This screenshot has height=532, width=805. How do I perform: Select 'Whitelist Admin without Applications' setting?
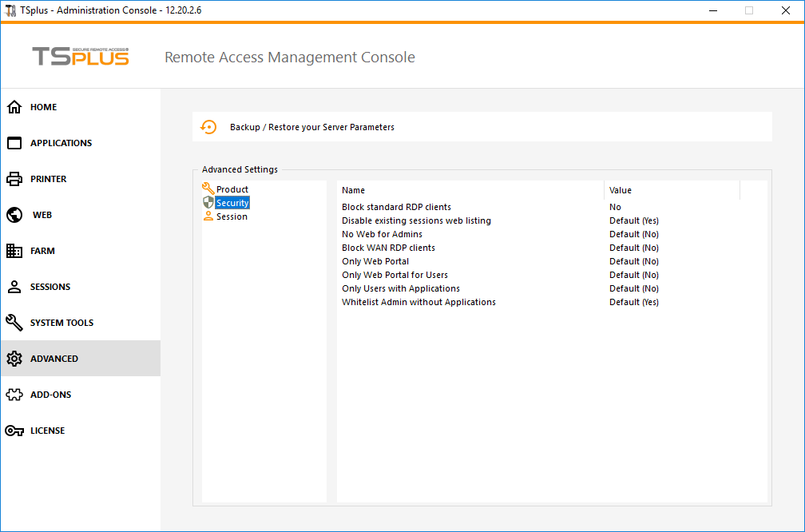pyautogui.click(x=419, y=302)
